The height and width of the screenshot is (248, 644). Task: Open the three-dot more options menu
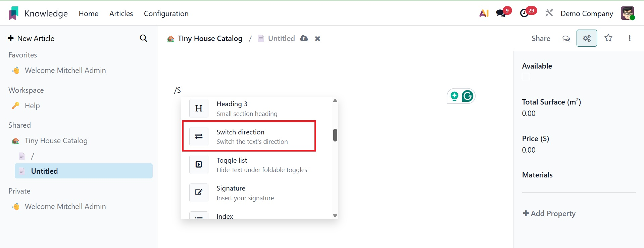pyautogui.click(x=630, y=38)
